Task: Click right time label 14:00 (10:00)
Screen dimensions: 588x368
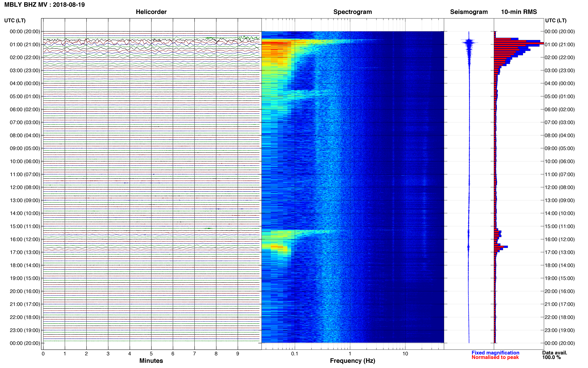Action: (x=560, y=213)
